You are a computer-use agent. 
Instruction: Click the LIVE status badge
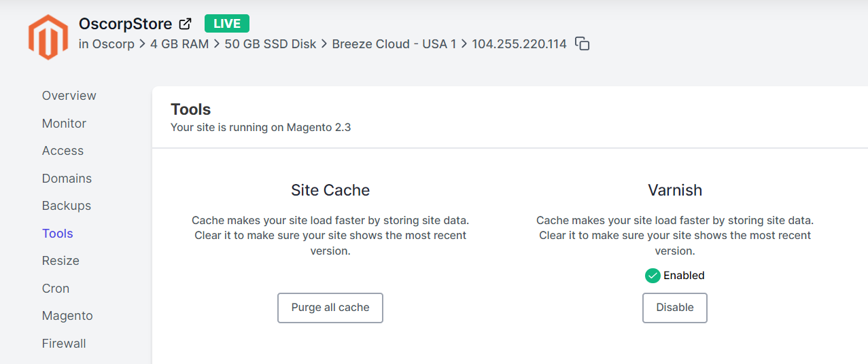click(227, 24)
